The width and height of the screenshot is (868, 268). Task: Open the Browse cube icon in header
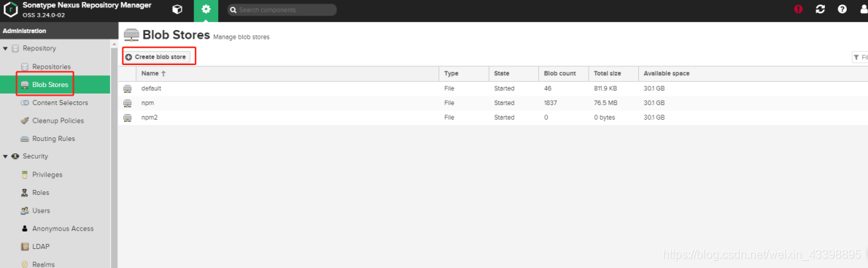tap(177, 9)
